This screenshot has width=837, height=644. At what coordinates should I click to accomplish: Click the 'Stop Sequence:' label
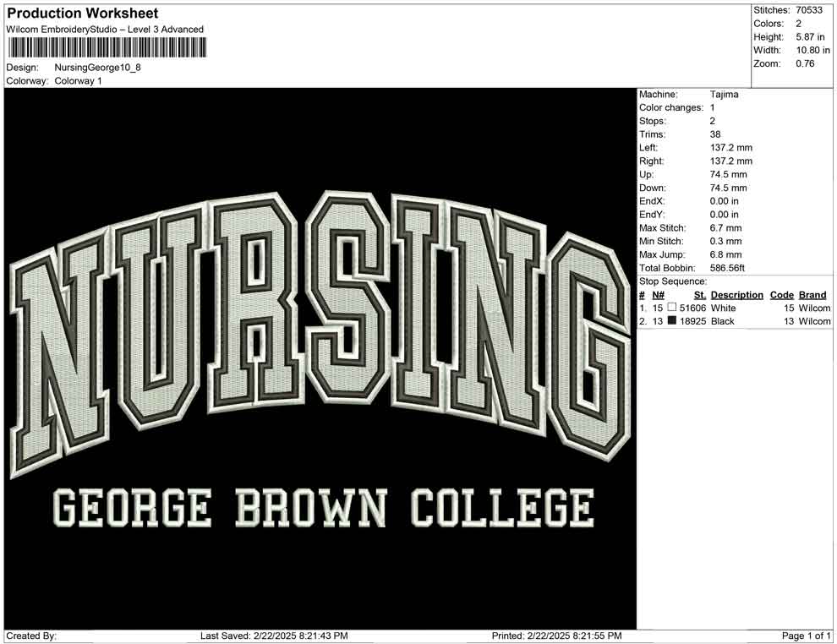click(x=673, y=281)
